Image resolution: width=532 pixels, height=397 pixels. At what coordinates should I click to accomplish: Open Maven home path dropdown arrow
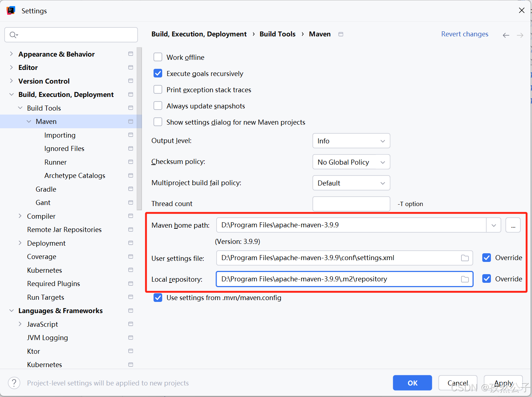click(x=493, y=225)
